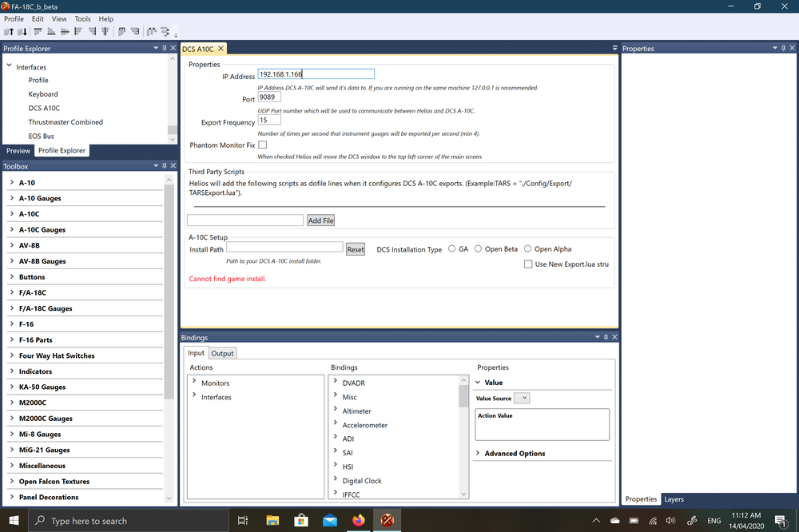Click the Move Back toolbar icon
Screen dimensions: 799x532
[x=22, y=32]
